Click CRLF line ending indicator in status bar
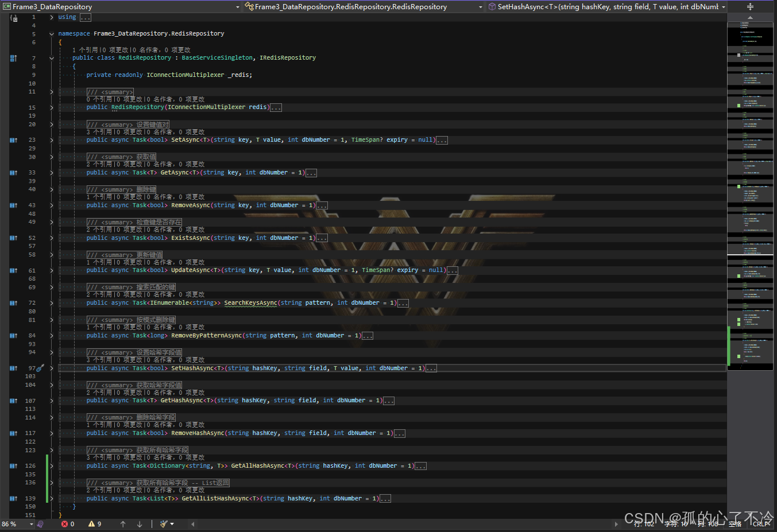Viewport: 777px width, 532px height. pyautogui.click(x=761, y=524)
